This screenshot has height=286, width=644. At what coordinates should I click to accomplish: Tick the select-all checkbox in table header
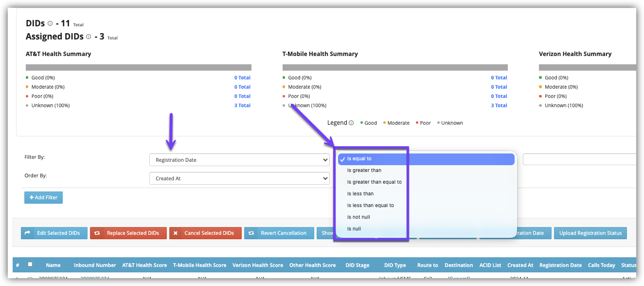coord(30,265)
